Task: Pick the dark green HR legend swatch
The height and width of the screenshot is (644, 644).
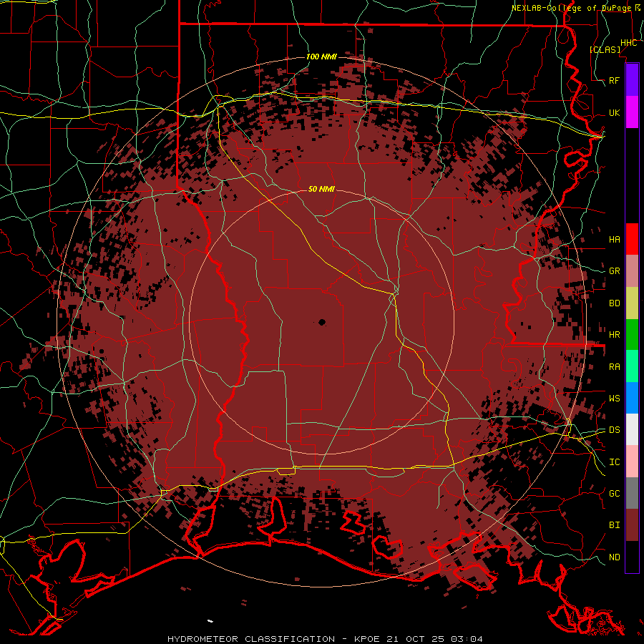Action: [x=632, y=335]
